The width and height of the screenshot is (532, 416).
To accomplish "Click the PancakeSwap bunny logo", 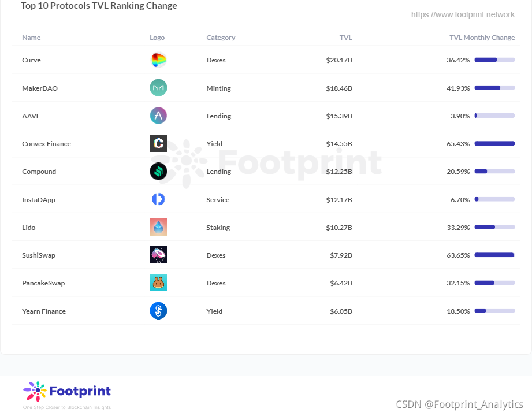I will coord(158,283).
